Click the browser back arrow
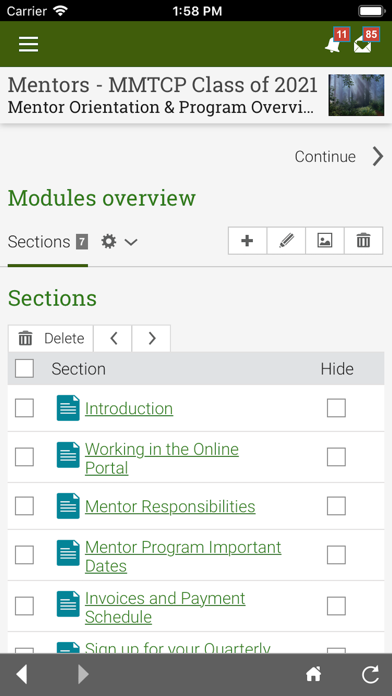The height and width of the screenshot is (696, 392). coord(22,675)
